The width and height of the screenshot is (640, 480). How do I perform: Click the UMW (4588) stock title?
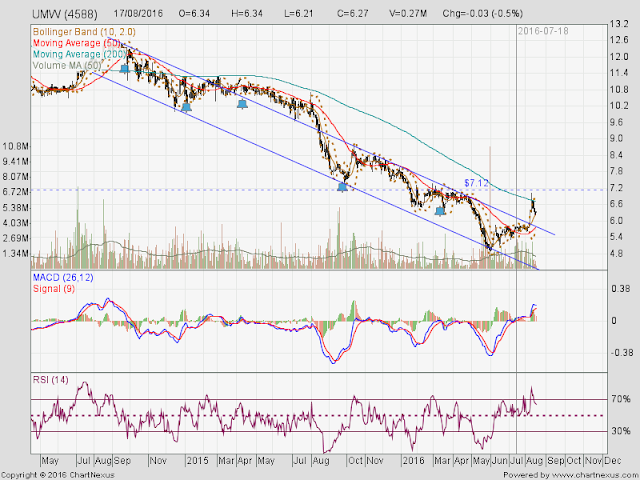click(x=64, y=14)
